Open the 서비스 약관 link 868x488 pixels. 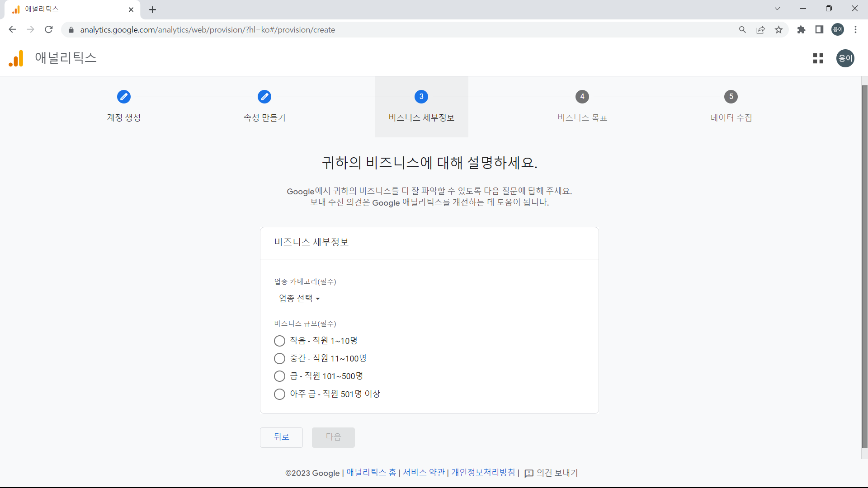(x=424, y=473)
